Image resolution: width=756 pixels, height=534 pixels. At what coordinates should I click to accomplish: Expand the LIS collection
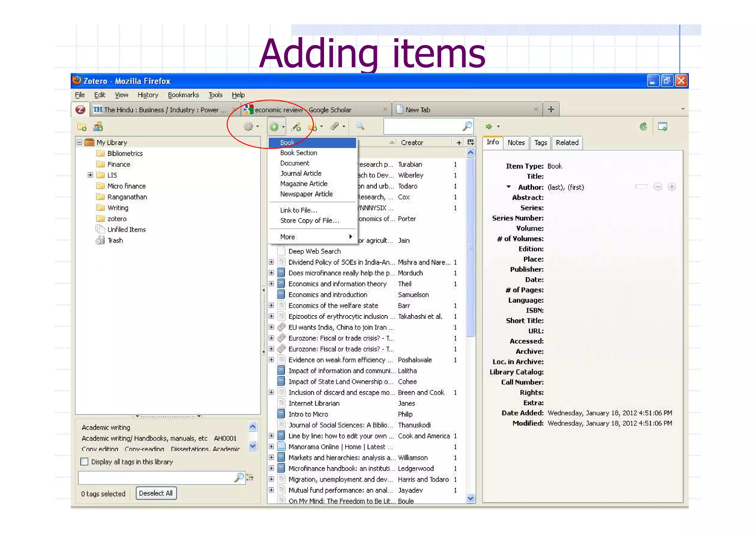pyautogui.click(x=90, y=175)
